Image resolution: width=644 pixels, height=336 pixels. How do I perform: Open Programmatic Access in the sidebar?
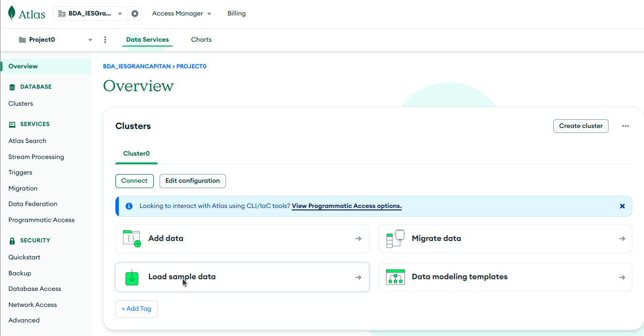41,220
